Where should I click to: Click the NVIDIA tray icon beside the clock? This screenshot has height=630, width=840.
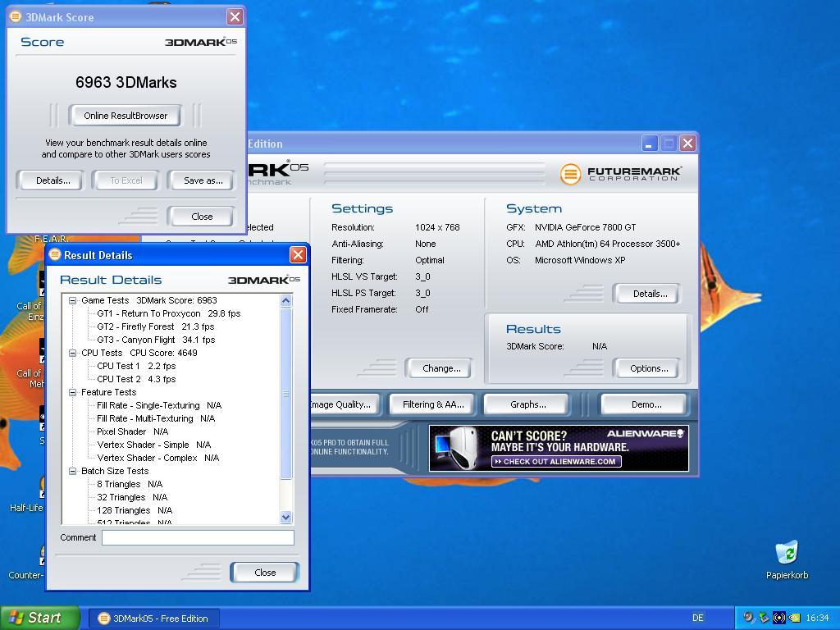tap(794, 618)
